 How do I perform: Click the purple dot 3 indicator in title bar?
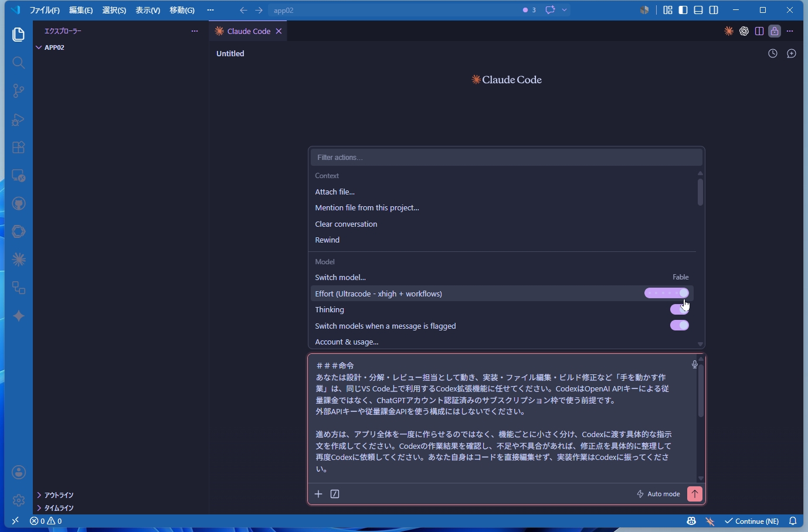coord(529,10)
